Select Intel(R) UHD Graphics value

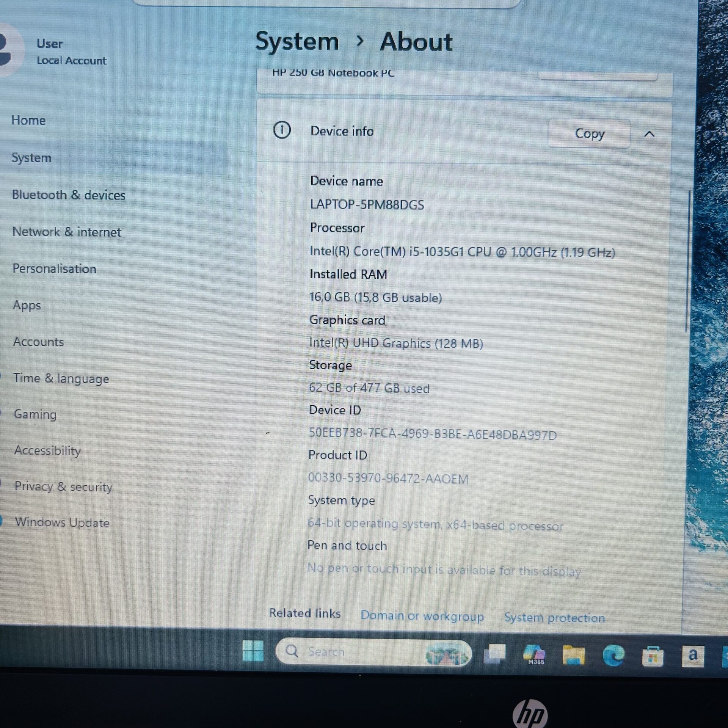396,343
